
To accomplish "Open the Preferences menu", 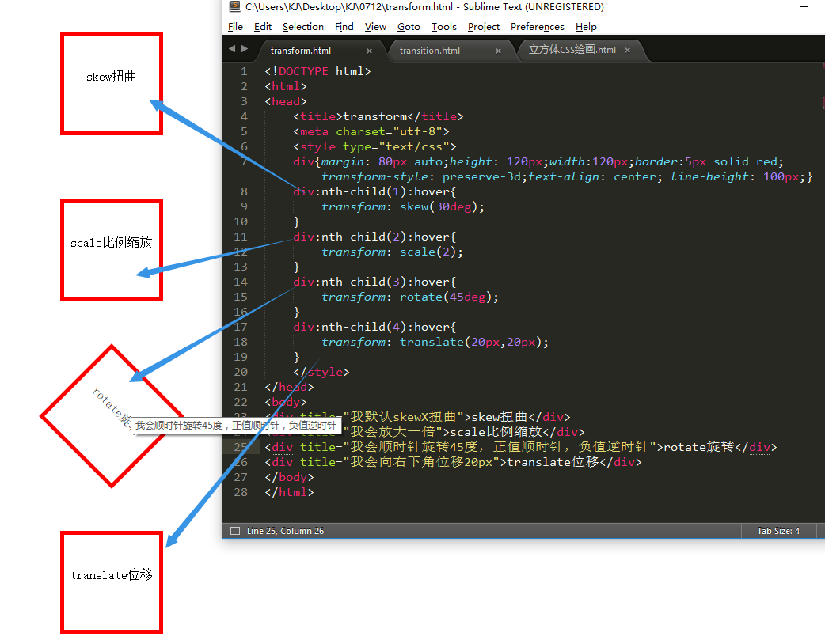I will 537,27.
